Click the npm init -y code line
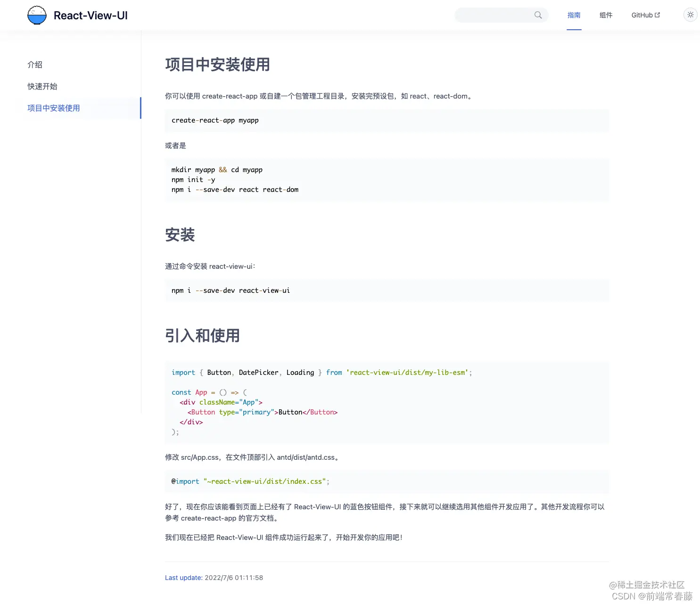 point(193,180)
